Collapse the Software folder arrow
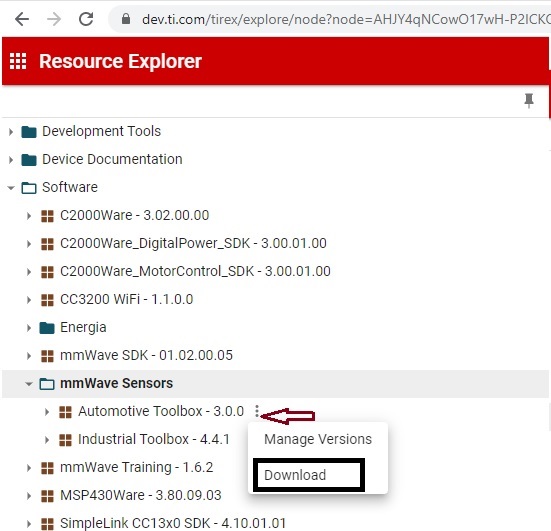The width and height of the screenshot is (551, 531). pos(11,188)
